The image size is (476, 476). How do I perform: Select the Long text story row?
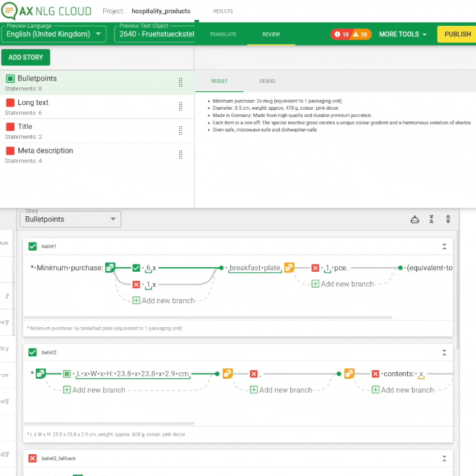coord(97,107)
